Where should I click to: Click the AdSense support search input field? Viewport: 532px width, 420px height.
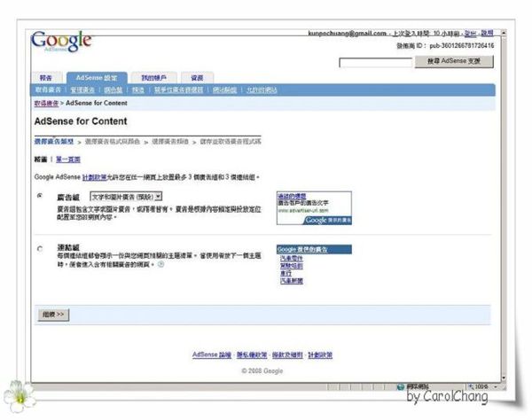click(376, 63)
